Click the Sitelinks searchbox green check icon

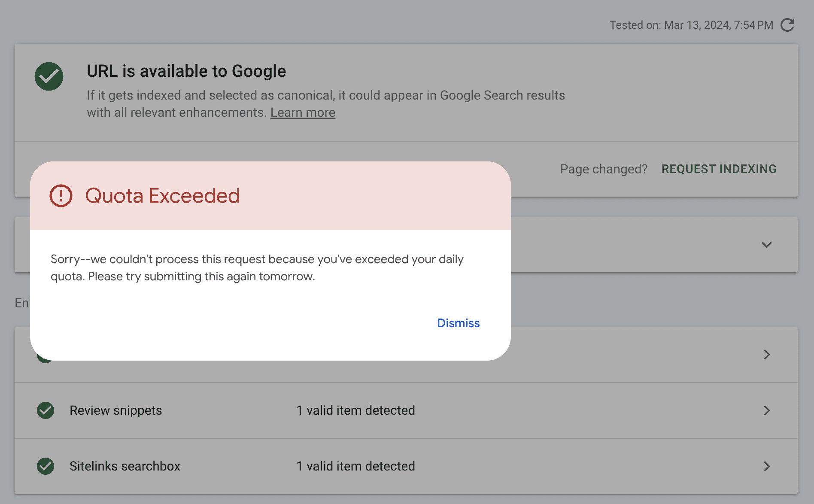click(46, 466)
